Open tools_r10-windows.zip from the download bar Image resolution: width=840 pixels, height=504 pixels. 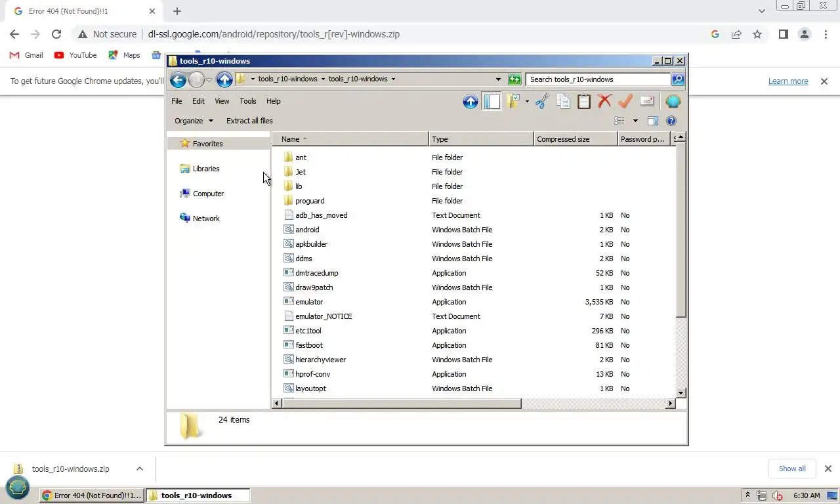(x=70, y=469)
